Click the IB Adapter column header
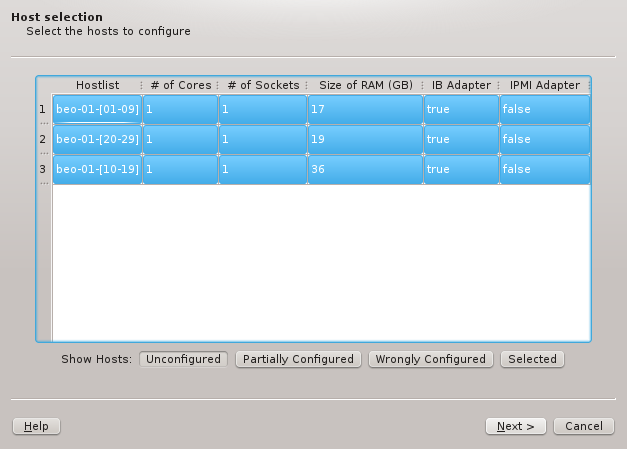 [x=460, y=86]
